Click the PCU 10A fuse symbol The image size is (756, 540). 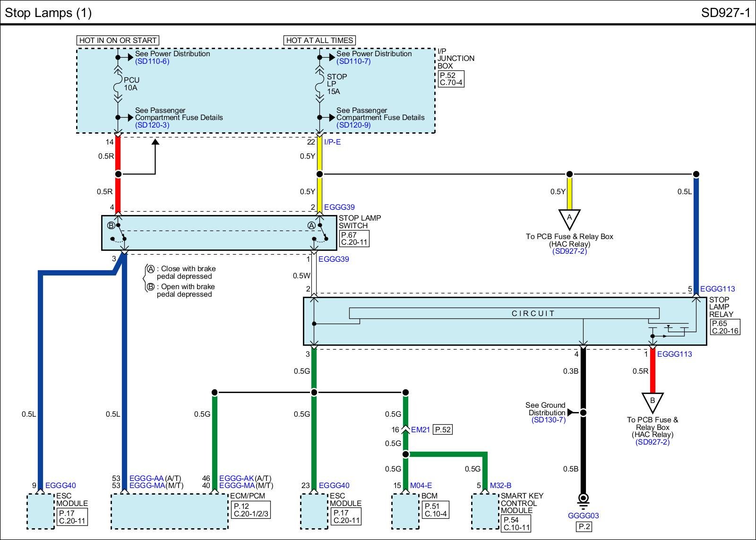tap(118, 84)
